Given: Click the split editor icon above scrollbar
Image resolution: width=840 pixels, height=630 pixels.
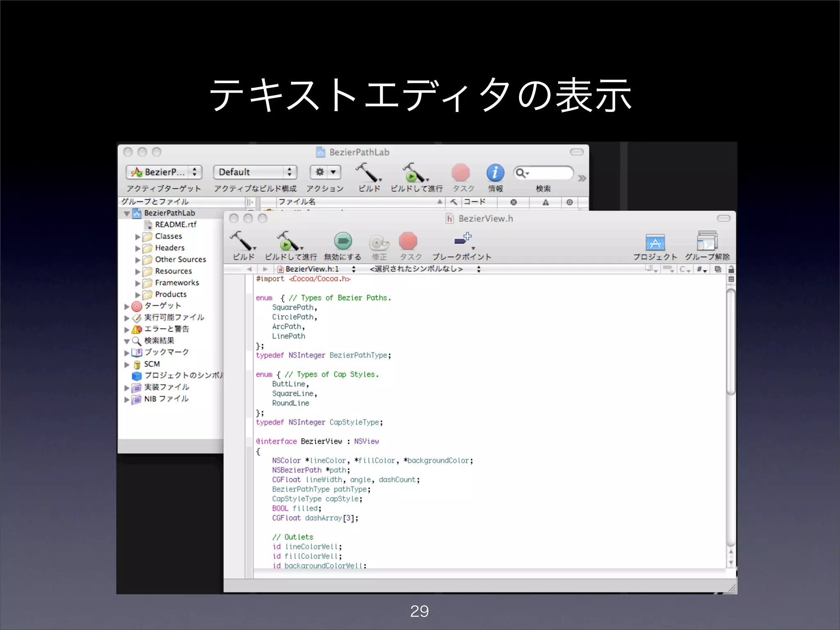Looking at the screenshot, I should point(731,279).
